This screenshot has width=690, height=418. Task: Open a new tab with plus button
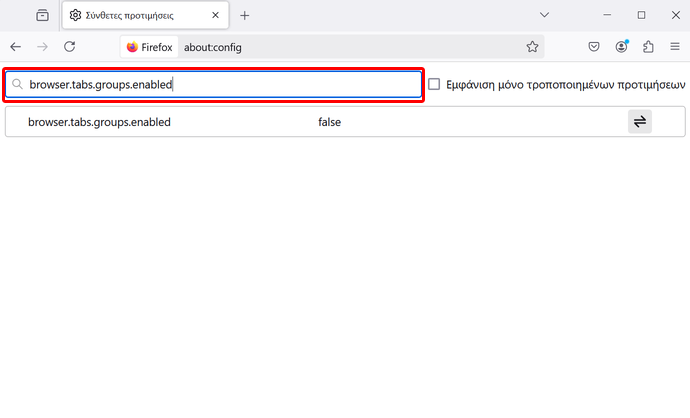[x=245, y=15]
